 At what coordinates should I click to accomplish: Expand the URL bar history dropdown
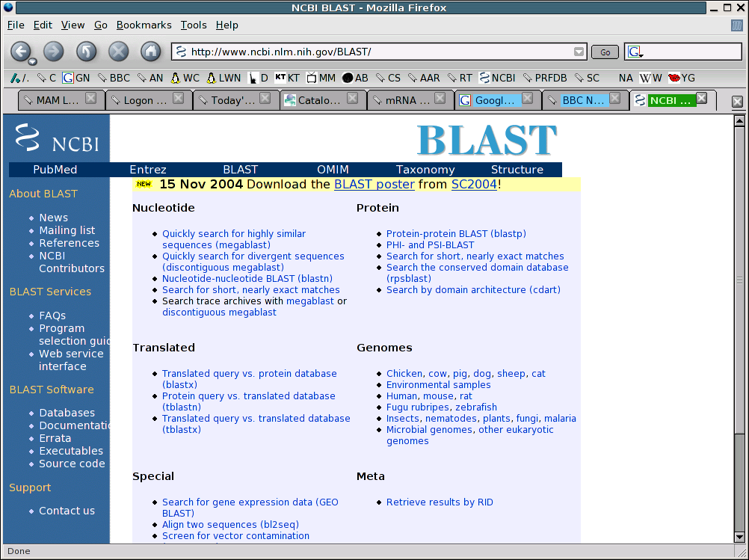579,52
